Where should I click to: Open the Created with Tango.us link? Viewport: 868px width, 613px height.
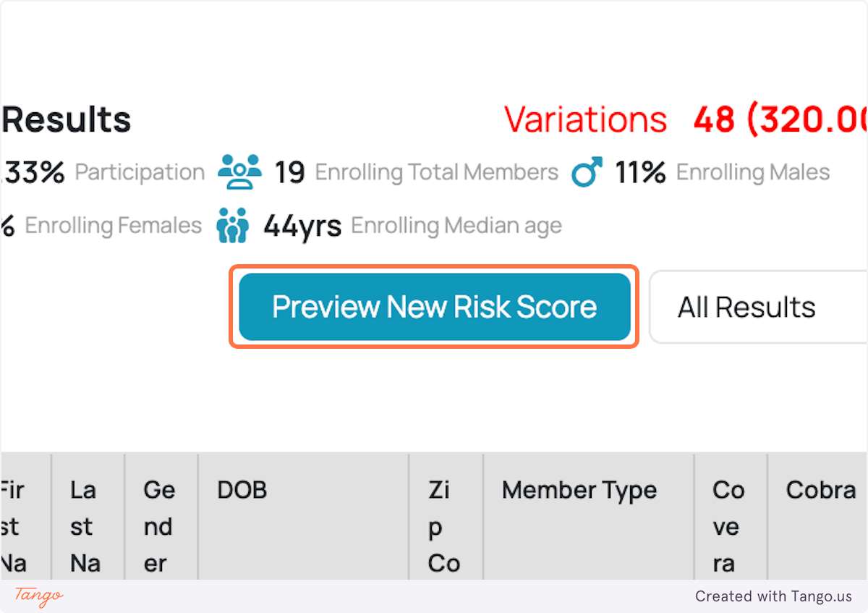click(774, 596)
